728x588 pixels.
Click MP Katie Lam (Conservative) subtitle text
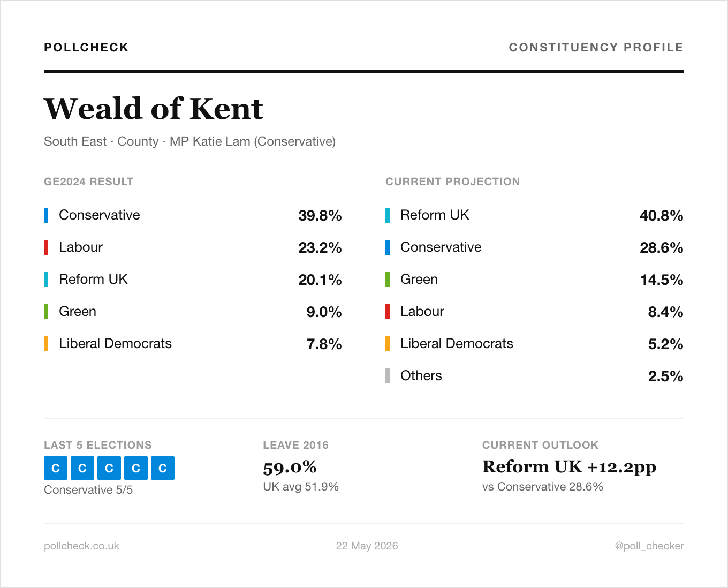pos(253,141)
